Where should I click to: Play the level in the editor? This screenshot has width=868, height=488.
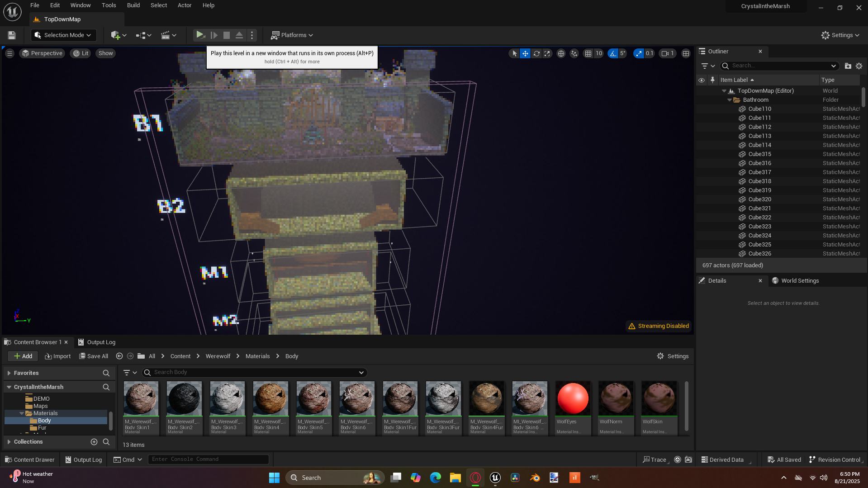[x=200, y=35]
